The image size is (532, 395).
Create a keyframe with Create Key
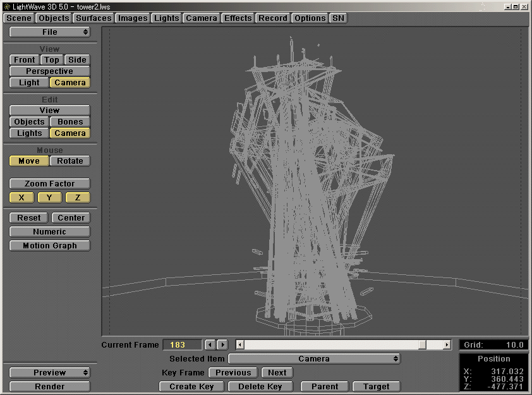coord(191,386)
